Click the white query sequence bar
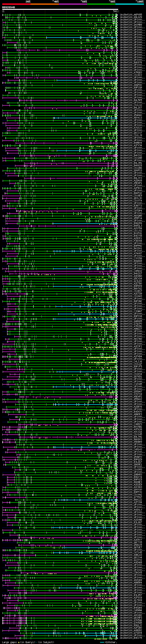Viewport: 146px width, 644px height. click(x=60, y=9)
